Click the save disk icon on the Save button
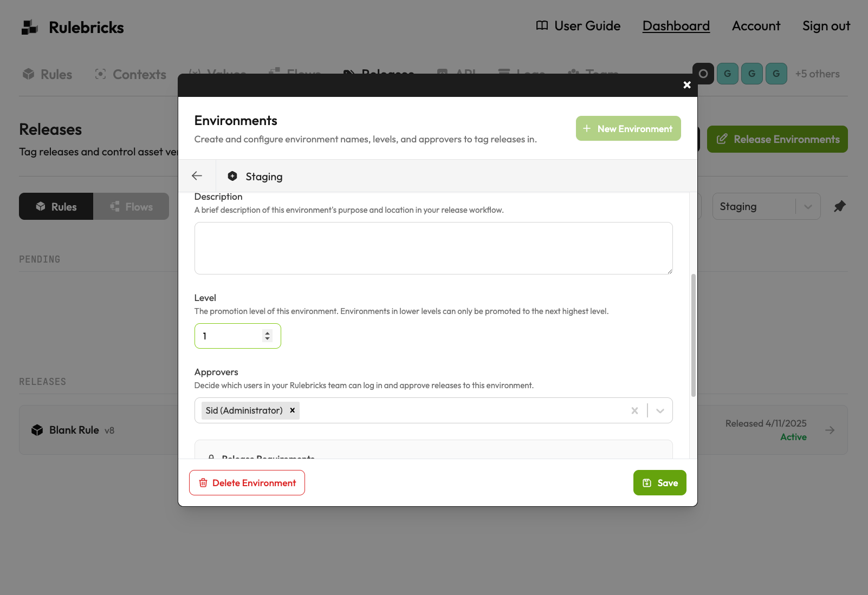The image size is (868, 595). pyautogui.click(x=647, y=482)
